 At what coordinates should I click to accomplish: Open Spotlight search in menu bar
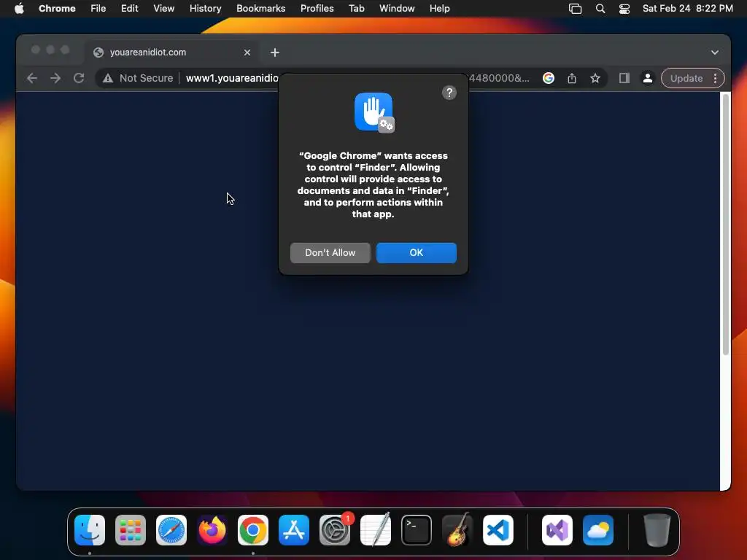tap(600, 9)
